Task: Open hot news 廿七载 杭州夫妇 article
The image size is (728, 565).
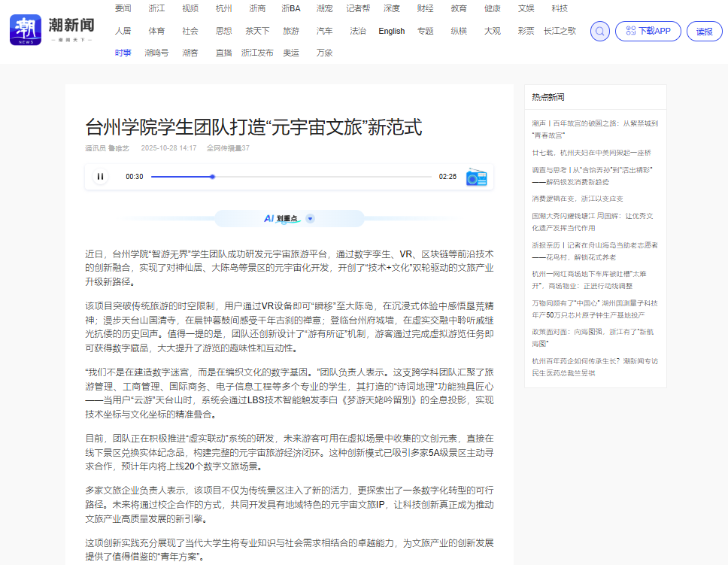Action: [591, 152]
